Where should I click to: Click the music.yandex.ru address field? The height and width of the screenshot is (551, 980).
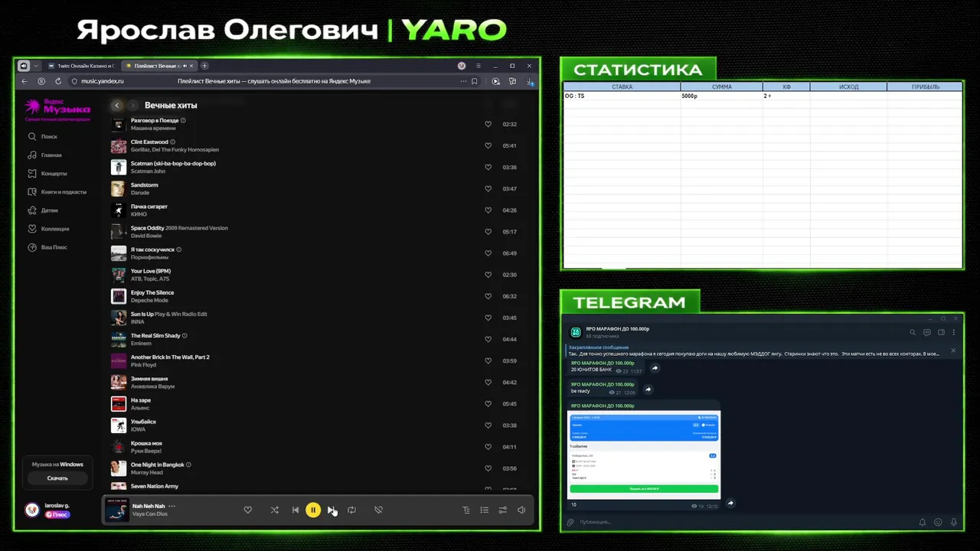(273, 81)
